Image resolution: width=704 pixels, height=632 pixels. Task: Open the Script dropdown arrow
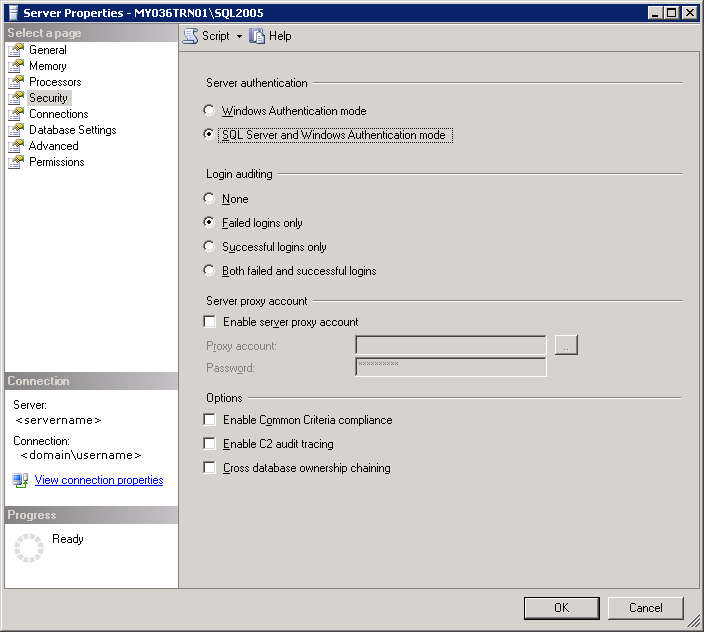[239, 36]
